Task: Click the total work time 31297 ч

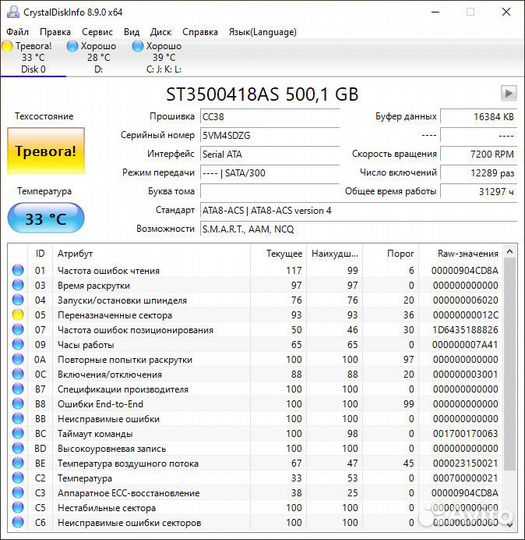Action: coord(478,191)
